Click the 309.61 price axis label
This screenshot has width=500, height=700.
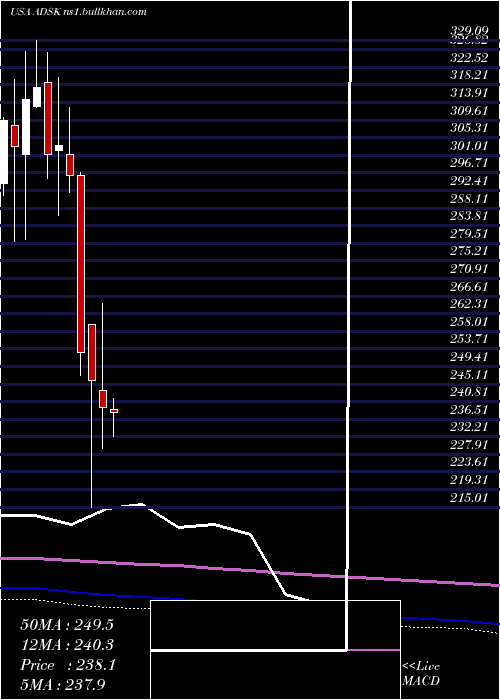pyautogui.click(x=469, y=111)
